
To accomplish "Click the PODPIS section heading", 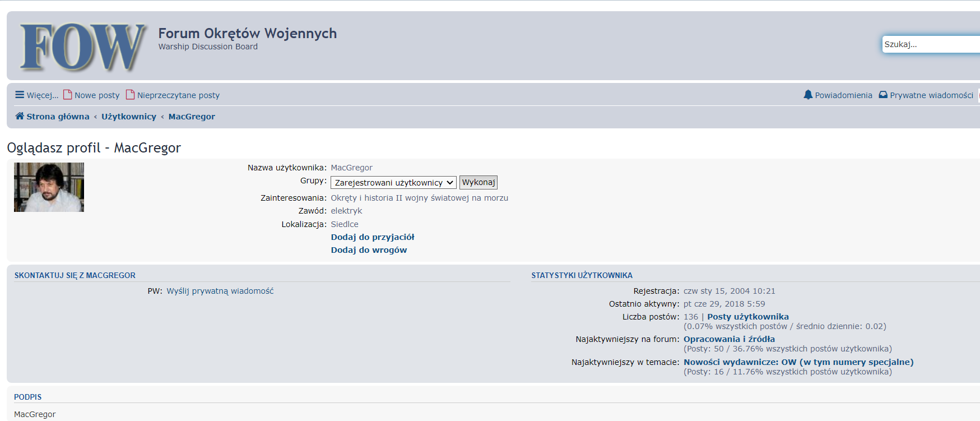I will 28,397.
